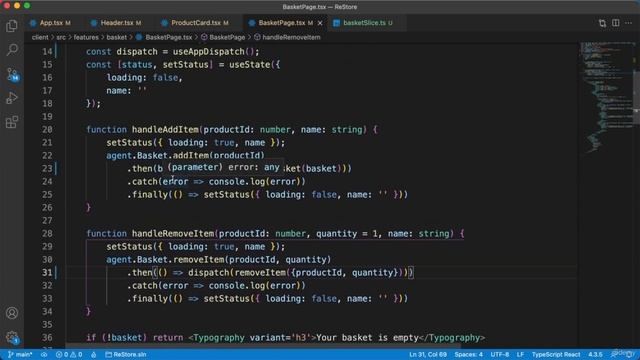
Task: Open Problems via errors and warnings count
Action: 69,354
